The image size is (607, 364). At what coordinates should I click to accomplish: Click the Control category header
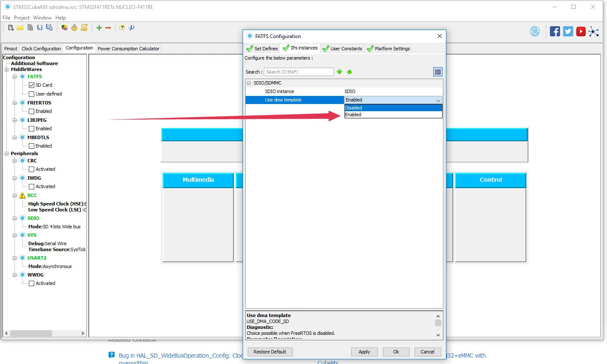pos(491,180)
